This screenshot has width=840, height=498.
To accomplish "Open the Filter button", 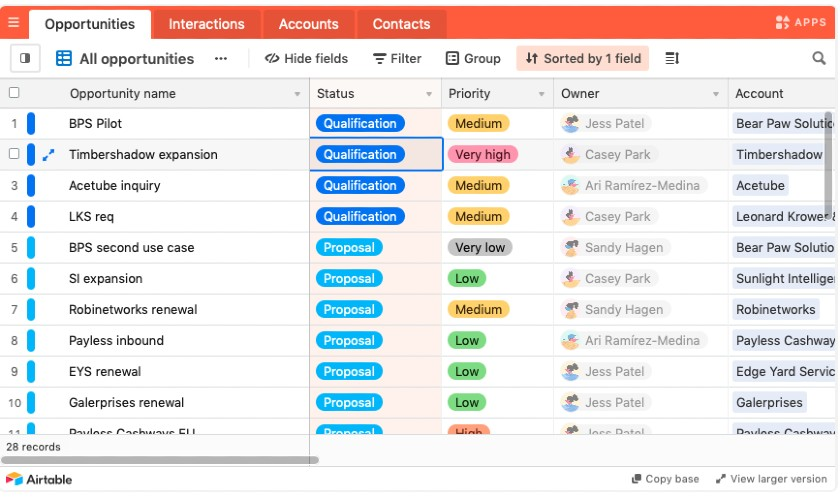I will tap(397, 59).
